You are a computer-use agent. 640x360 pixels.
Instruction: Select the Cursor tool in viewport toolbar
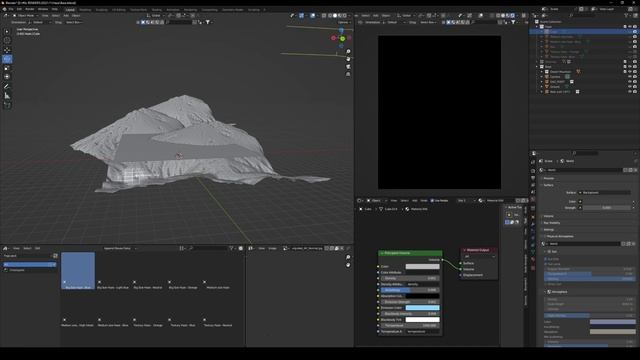click(x=7, y=40)
